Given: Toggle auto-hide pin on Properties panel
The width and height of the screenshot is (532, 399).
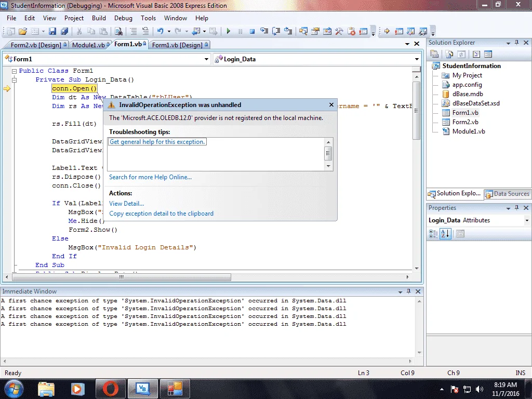Looking at the screenshot, I should pos(517,208).
